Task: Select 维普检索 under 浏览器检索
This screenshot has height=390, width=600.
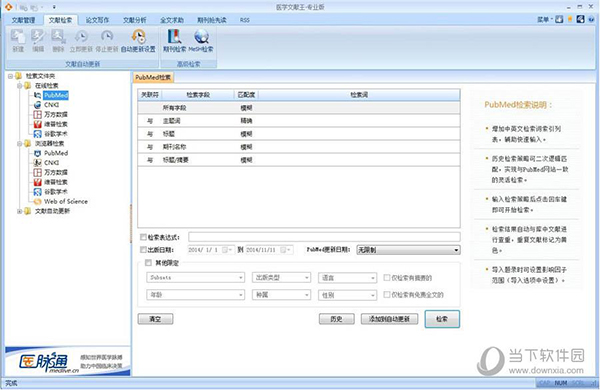Action: coord(55,182)
